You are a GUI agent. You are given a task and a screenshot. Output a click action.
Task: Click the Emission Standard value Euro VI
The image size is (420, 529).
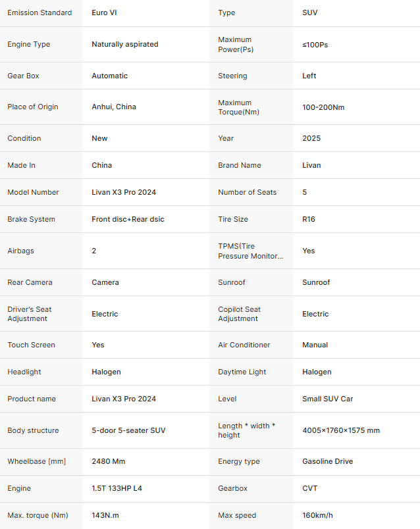[x=105, y=13]
